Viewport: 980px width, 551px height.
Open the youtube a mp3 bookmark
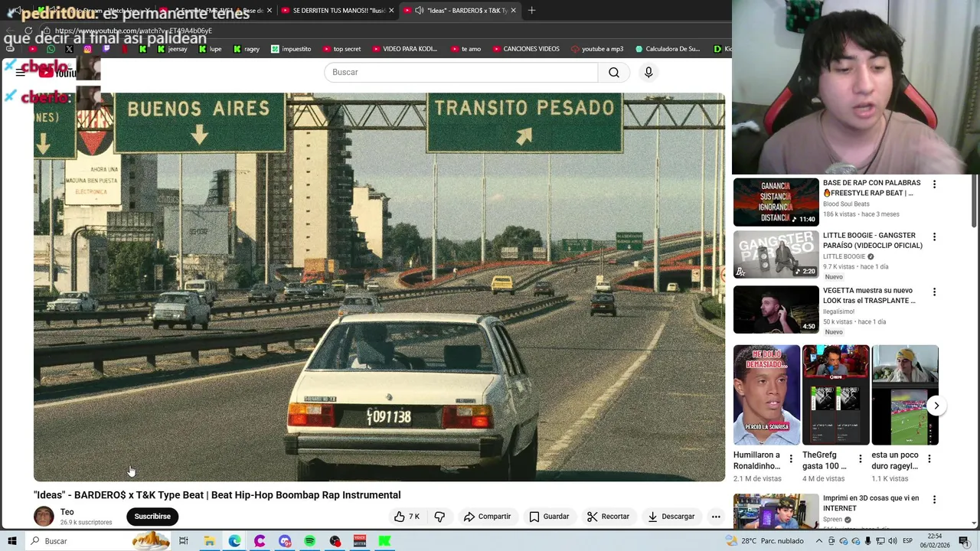pyautogui.click(x=597, y=49)
